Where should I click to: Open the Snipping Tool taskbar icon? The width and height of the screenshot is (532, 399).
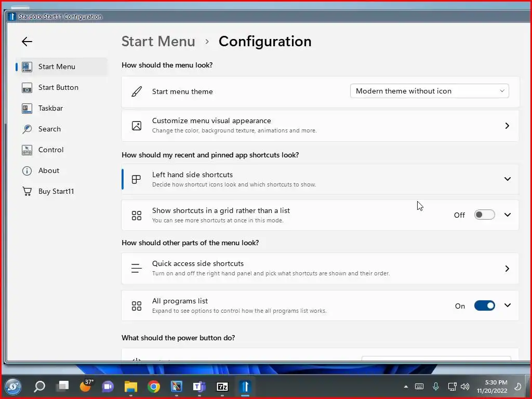[x=177, y=387]
